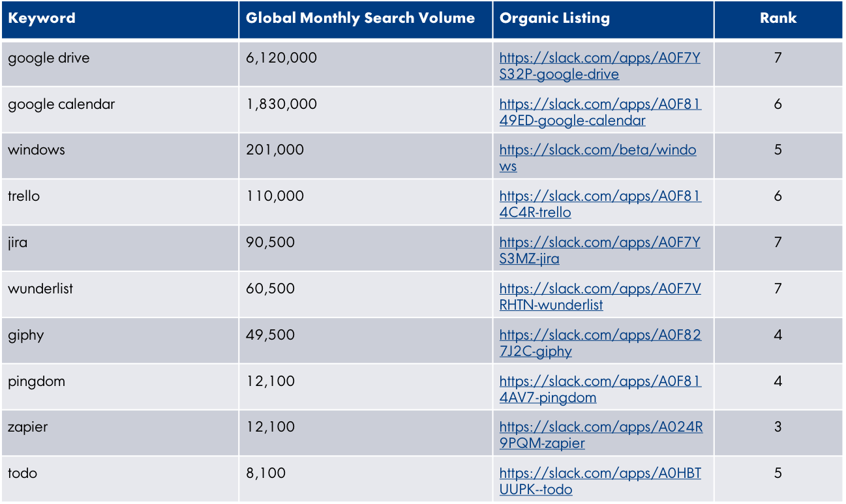Select the search volume value 49,500
This screenshot has width=846, height=504.
[270, 335]
